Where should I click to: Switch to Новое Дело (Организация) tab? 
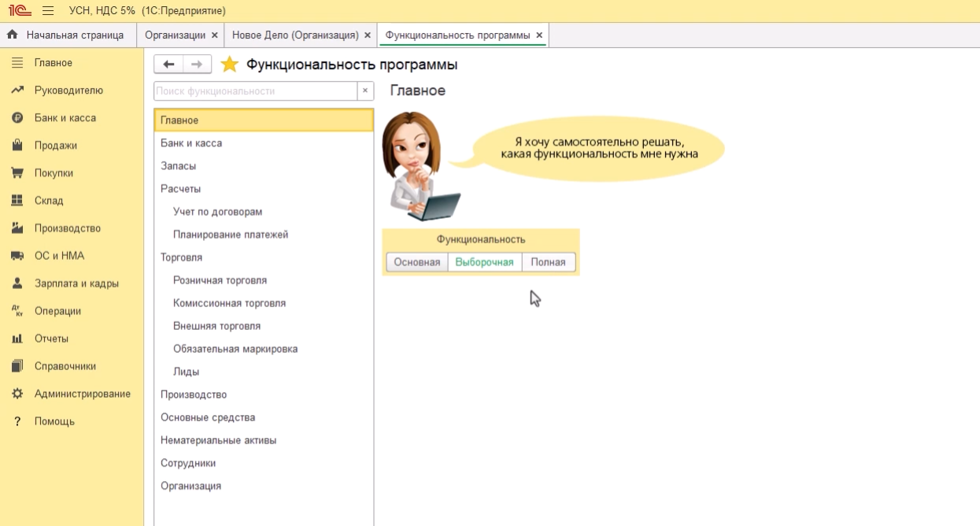(x=295, y=35)
